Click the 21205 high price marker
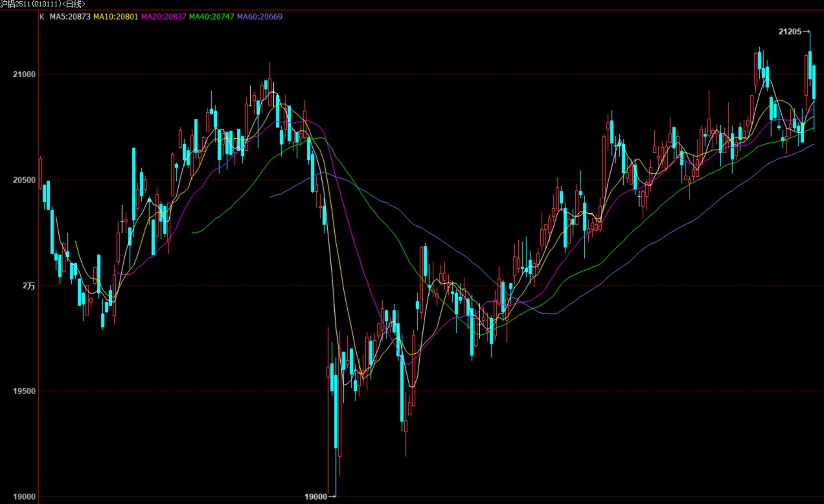Image resolution: width=824 pixels, height=504 pixels. tap(790, 32)
